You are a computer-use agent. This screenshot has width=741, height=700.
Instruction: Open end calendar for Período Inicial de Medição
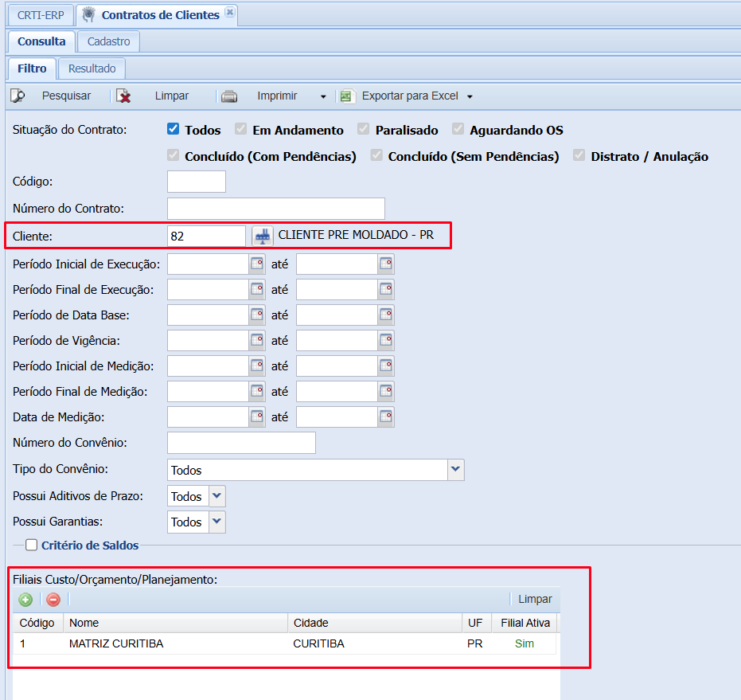(x=386, y=366)
